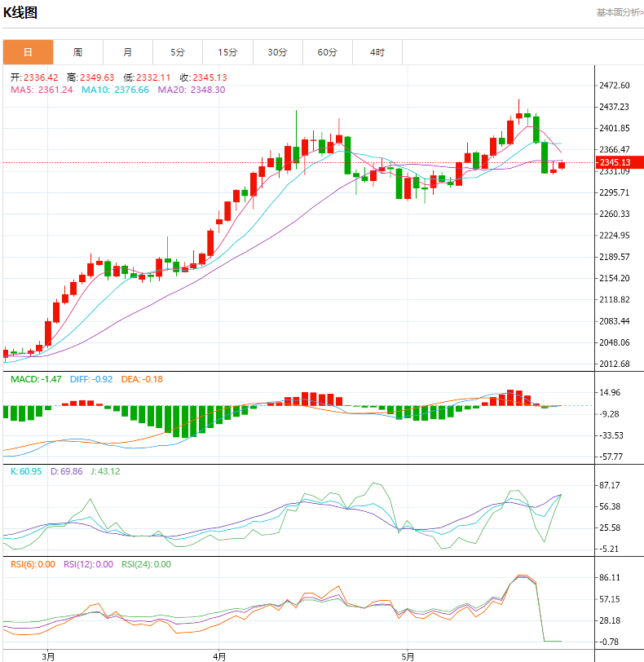Screen dimensions: 644x662
Task: Click the low price value 2332.11
Action: pyautogui.click(x=153, y=77)
